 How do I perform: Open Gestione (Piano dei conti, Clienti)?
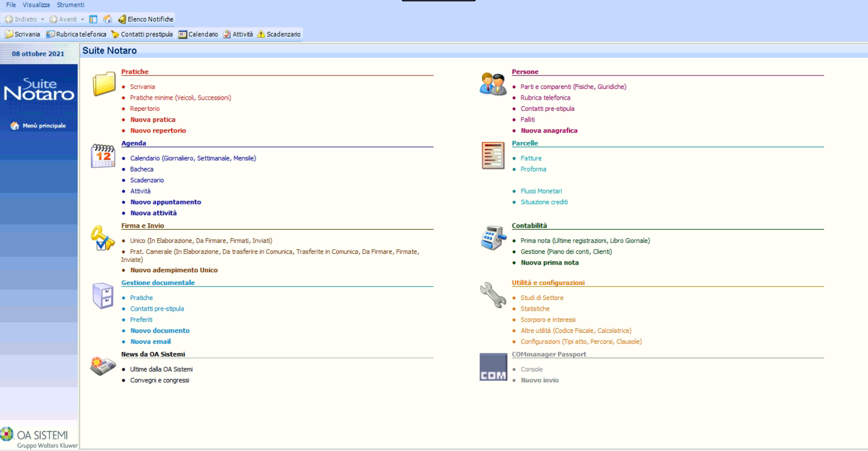(566, 252)
